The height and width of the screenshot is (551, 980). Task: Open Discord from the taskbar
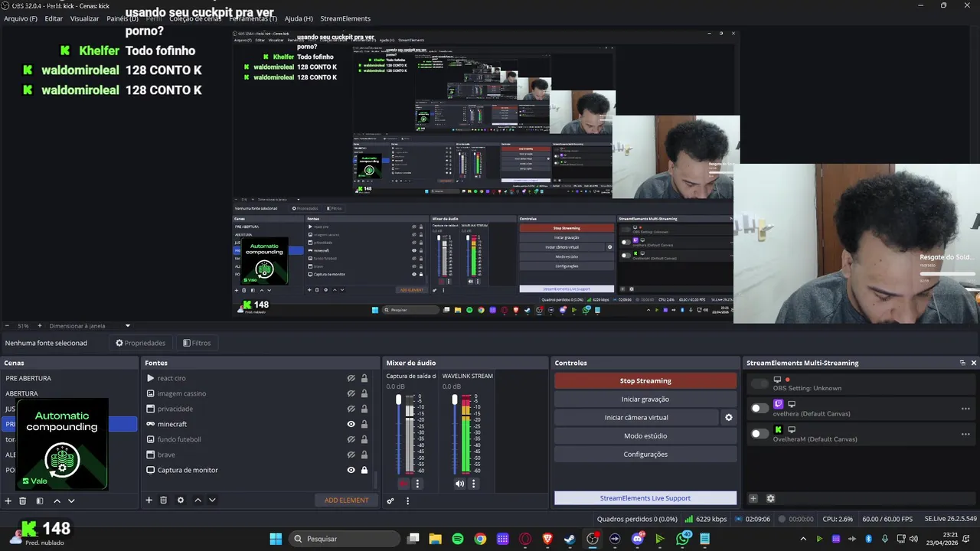click(638, 539)
